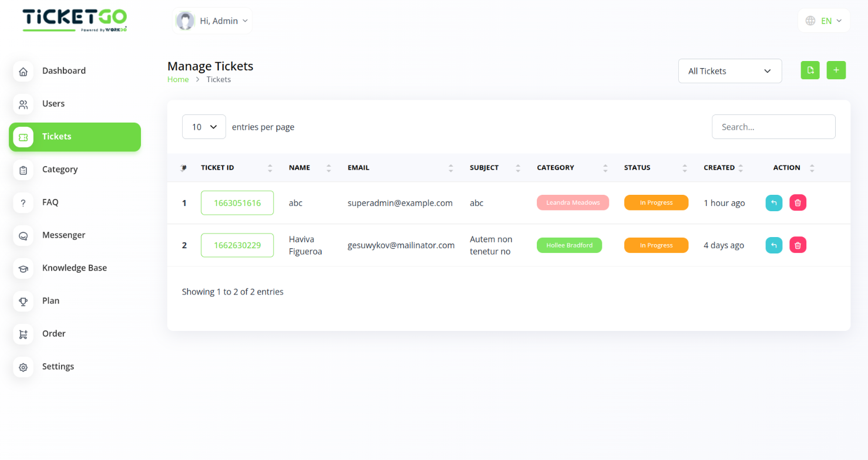This screenshot has height=460, width=868.
Task: Click the Admin profile avatar
Action: click(186, 21)
